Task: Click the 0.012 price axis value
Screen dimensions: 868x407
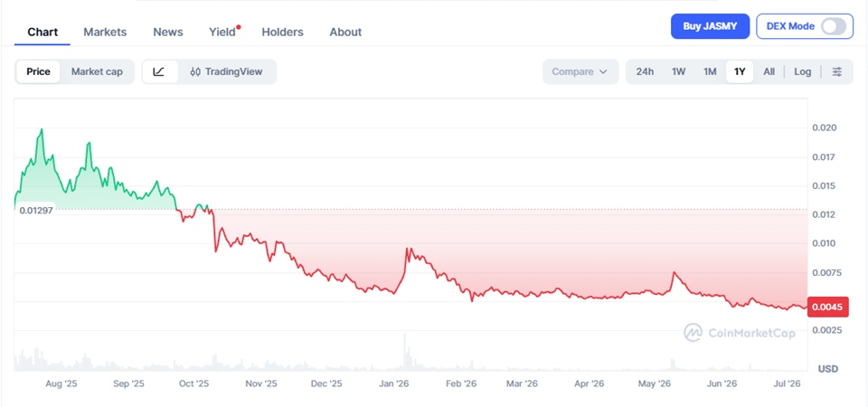Action: click(x=825, y=215)
